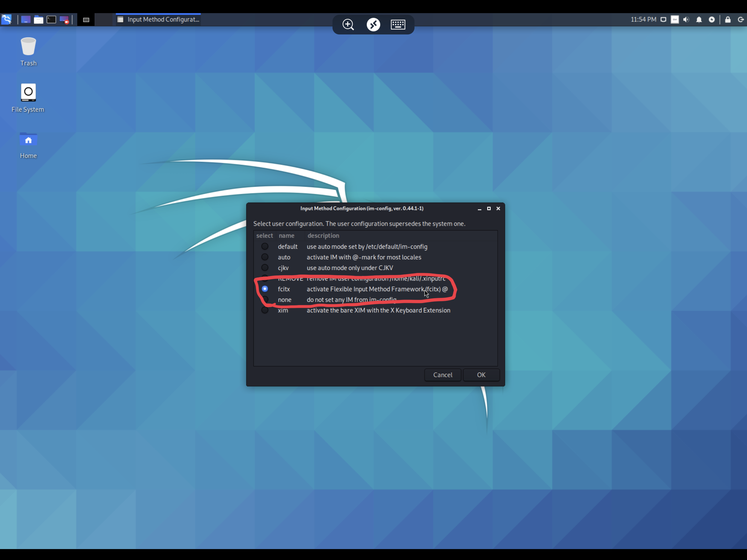The image size is (747, 560).
Task: Click the Input Method Configuration taskbar item
Action: click(158, 20)
